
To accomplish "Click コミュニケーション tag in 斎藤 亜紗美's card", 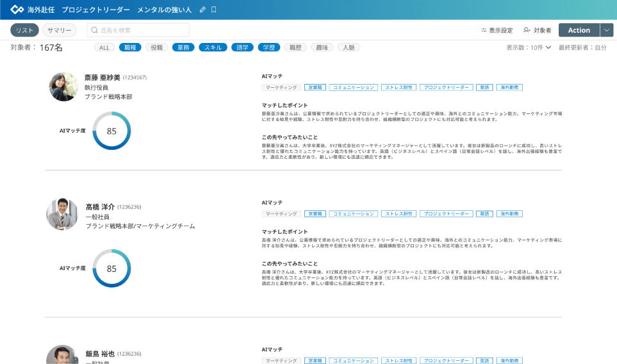I will coord(354,87).
